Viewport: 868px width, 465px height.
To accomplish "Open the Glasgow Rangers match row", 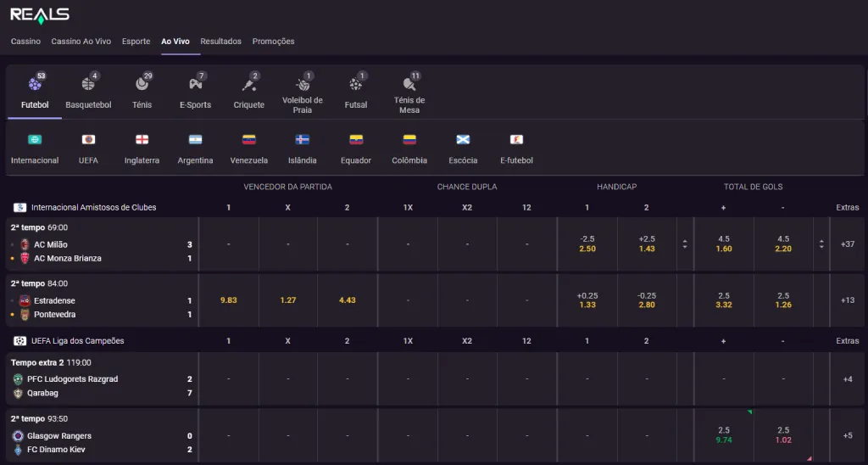I will point(63,436).
